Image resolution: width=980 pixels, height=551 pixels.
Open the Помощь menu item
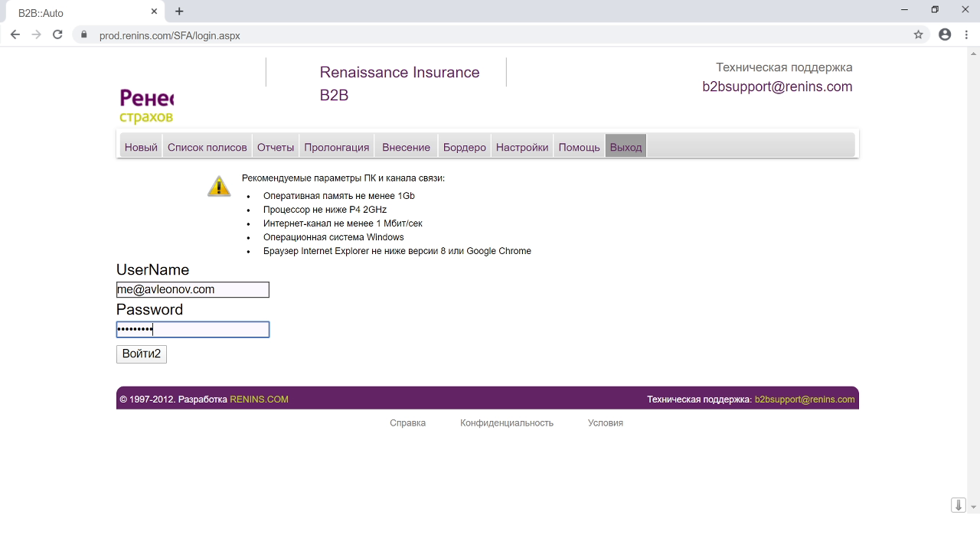click(579, 147)
